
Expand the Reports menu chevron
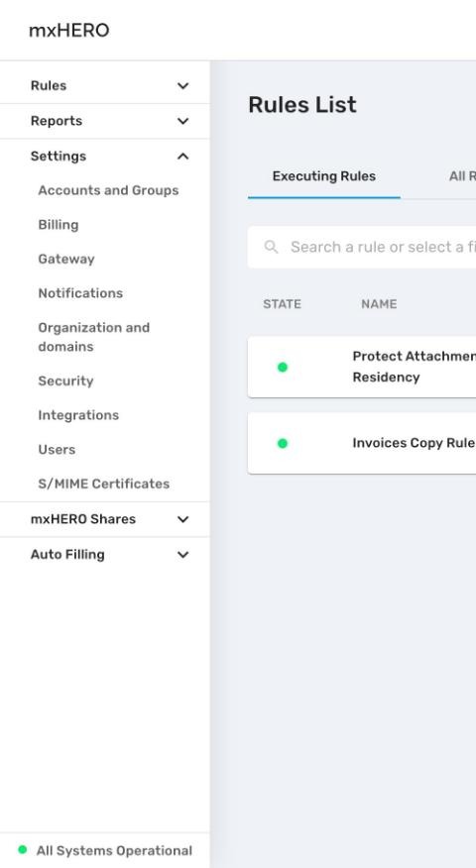pyautogui.click(x=182, y=121)
